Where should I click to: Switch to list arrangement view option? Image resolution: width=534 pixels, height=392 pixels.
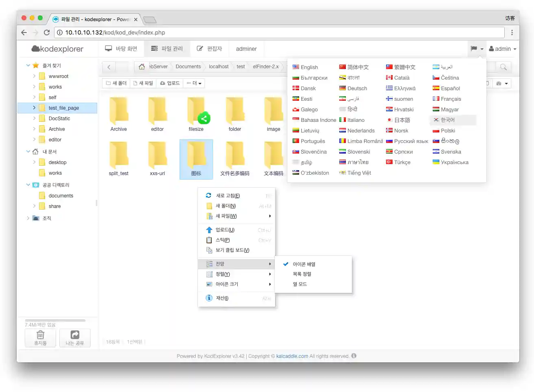click(x=302, y=274)
